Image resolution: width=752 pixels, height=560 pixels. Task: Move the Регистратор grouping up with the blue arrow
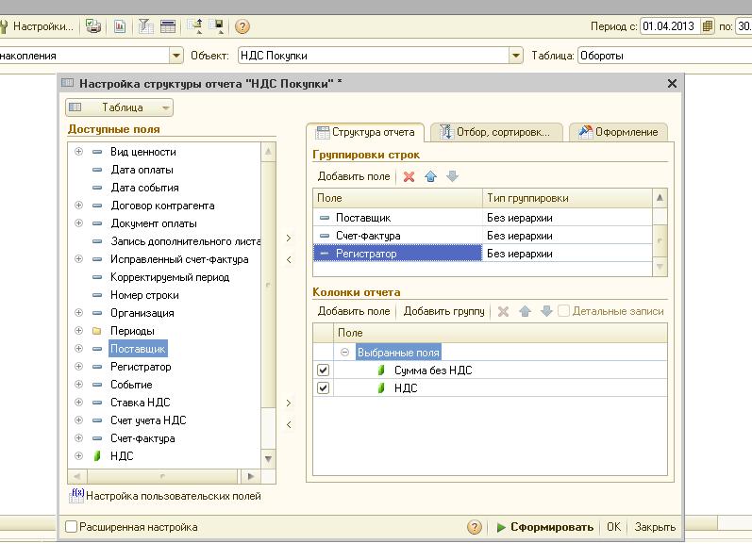[431, 176]
